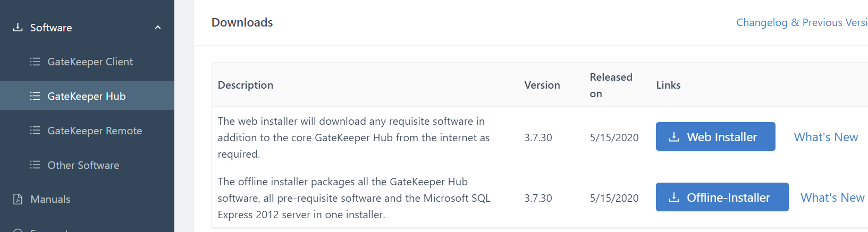
Task: Collapse the Software section chevron
Action: pos(158,28)
